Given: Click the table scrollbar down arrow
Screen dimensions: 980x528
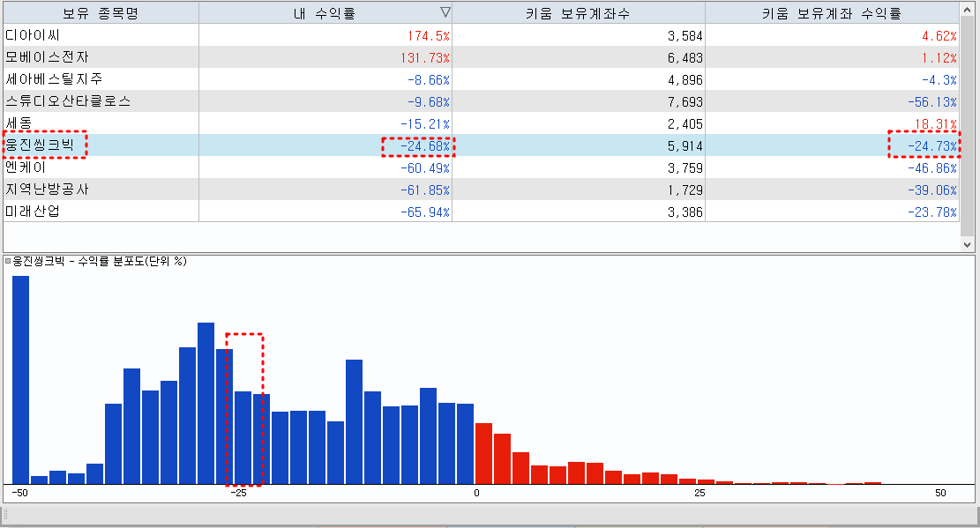Looking at the screenshot, I should pyautogui.click(x=967, y=245).
